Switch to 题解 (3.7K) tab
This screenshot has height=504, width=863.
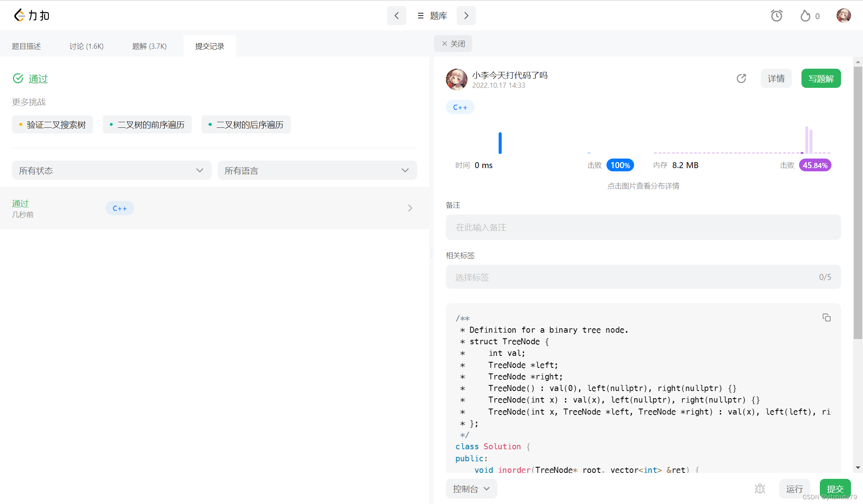pyautogui.click(x=149, y=46)
